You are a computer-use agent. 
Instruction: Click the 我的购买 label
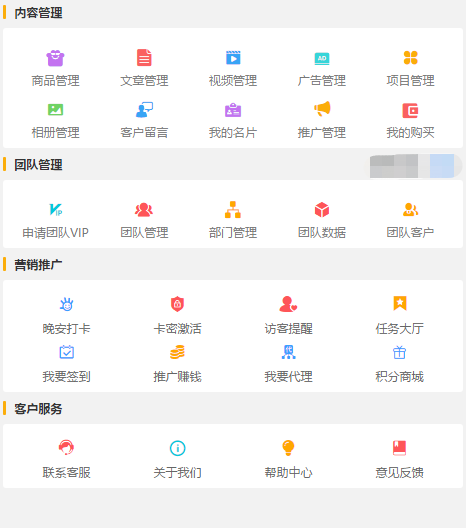(x=410, y=133)
